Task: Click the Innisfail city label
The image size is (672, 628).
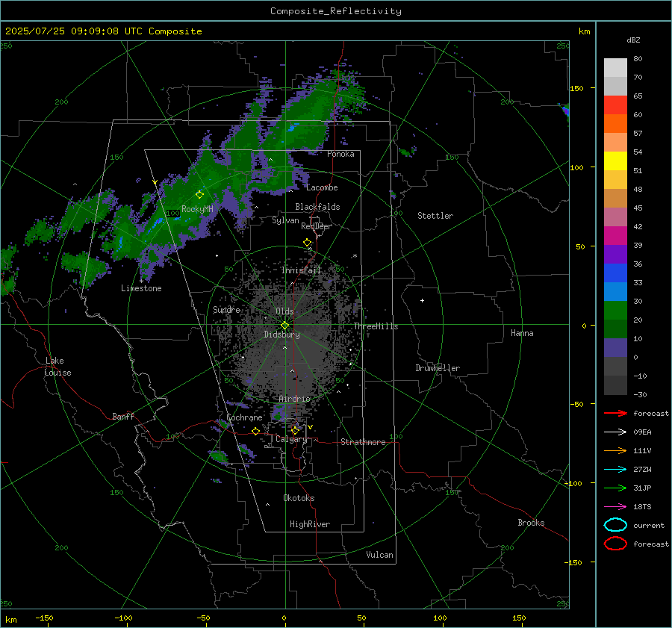Action: click(301, 270)
